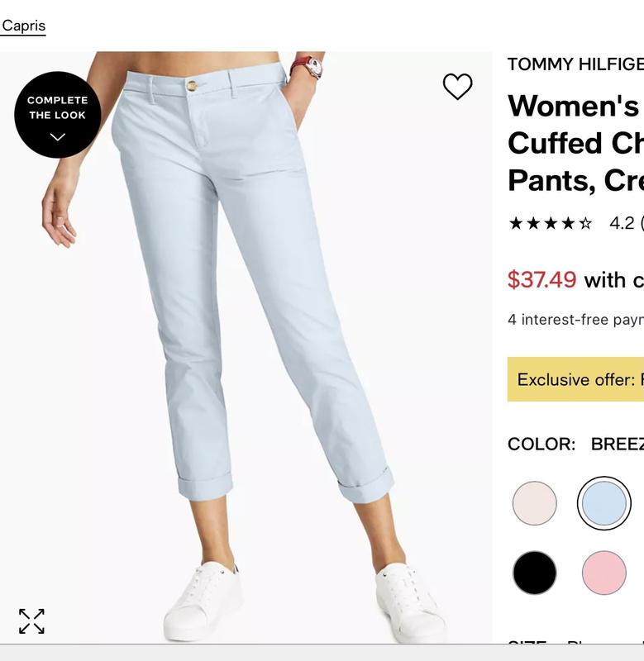644x661 pixels.
Task: Choose the black color swatch
Action: (x=534, y=573)
